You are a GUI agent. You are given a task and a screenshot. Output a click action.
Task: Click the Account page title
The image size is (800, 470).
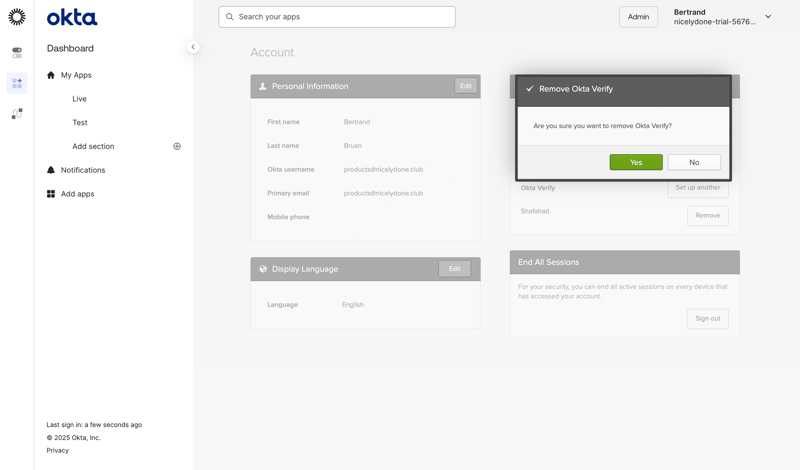[272, 53]
